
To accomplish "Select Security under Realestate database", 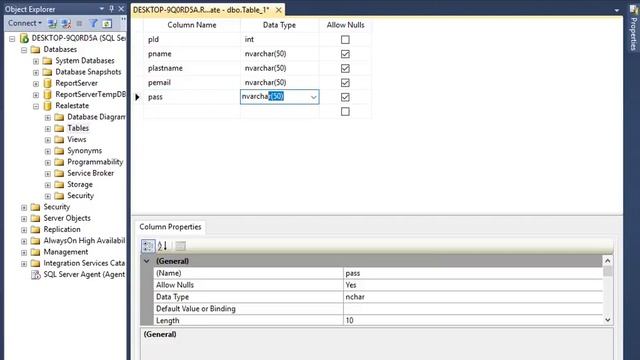I will point(80,196).
